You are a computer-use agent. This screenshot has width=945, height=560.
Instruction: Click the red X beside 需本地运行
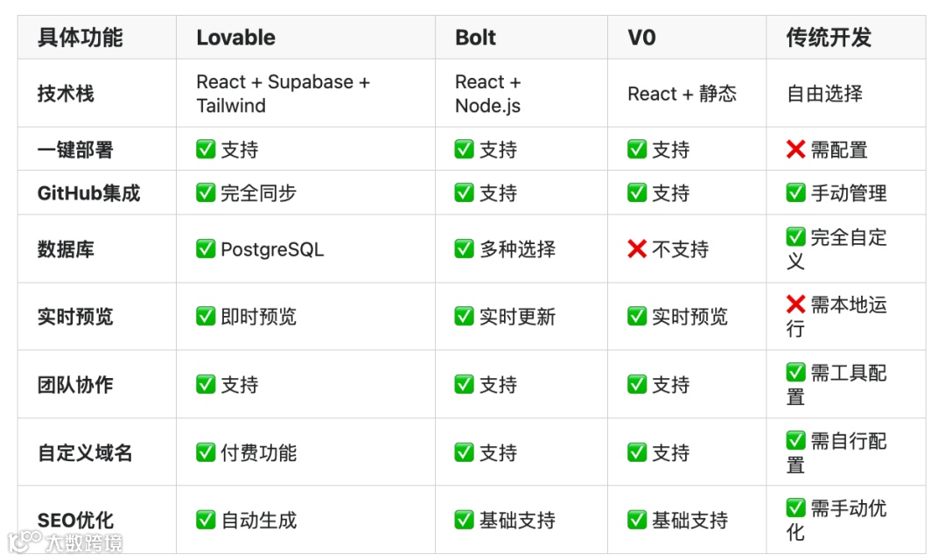[795, 304]
